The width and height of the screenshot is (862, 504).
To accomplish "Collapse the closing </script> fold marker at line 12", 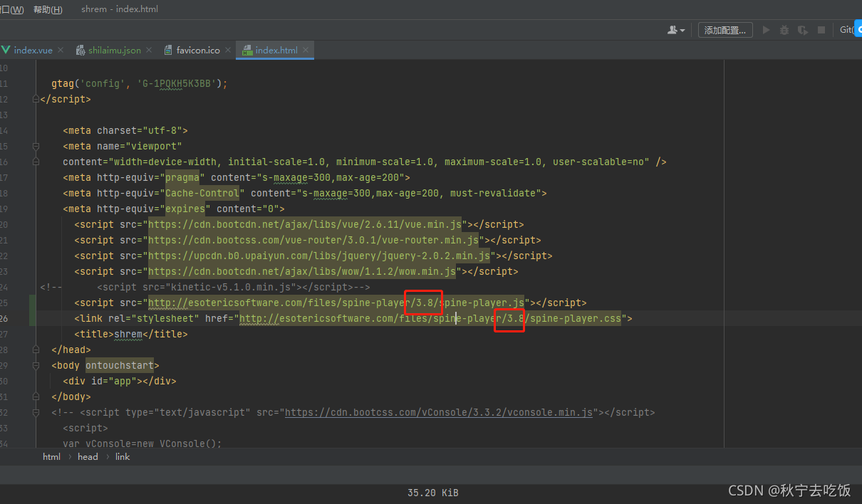I will pos(36,99).
